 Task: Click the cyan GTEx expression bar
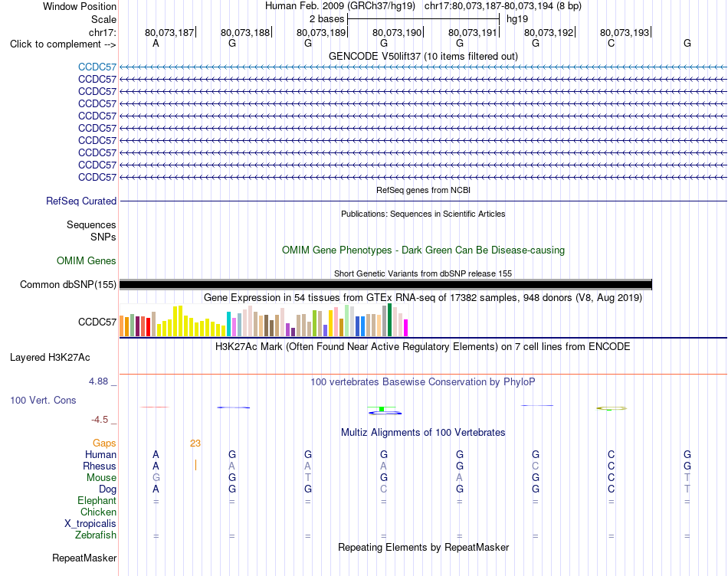coord(228,324)
